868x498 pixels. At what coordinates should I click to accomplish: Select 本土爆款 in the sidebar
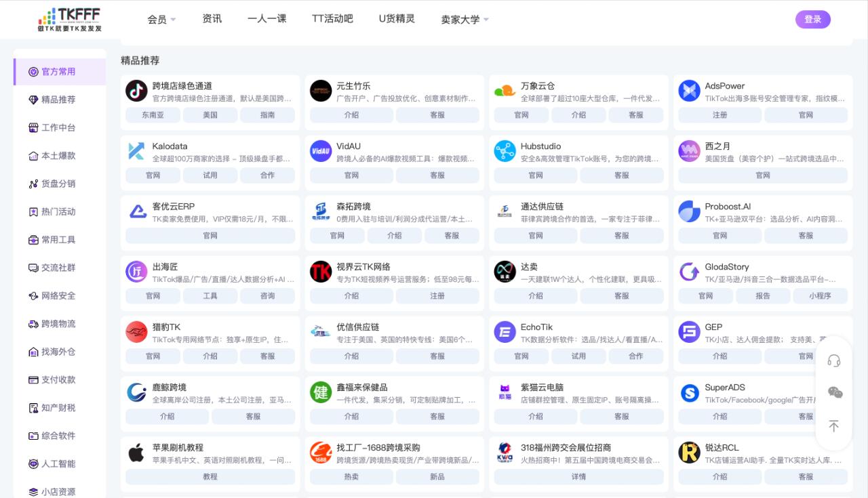[x=60, y=156]
